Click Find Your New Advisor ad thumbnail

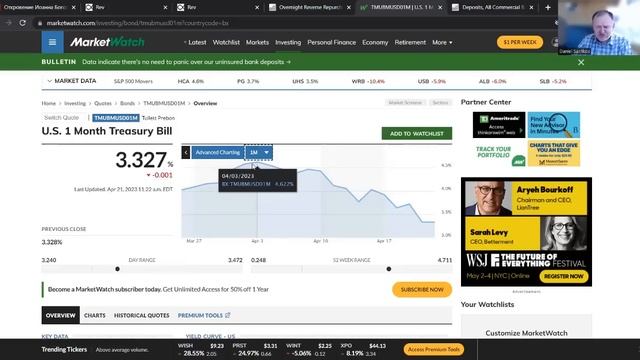pos(553,125)
